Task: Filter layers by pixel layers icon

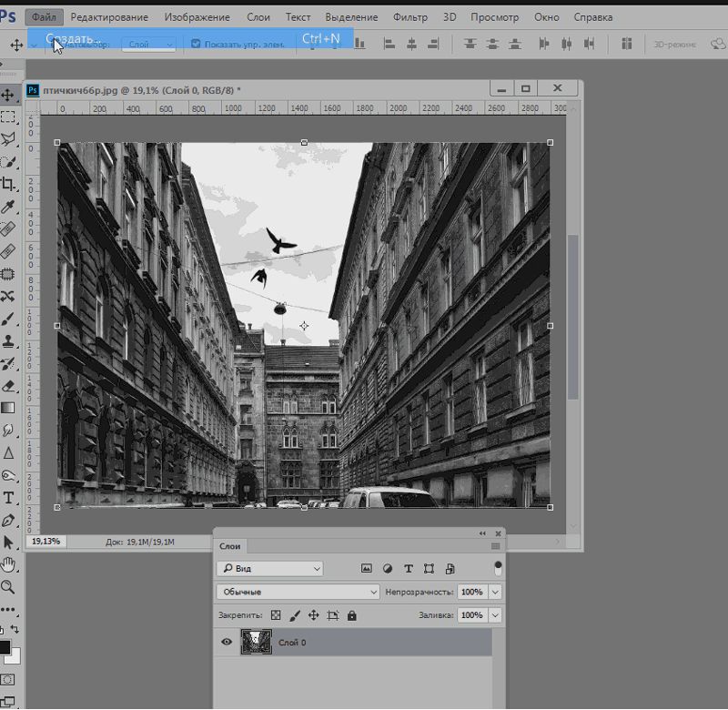Action: 367,568
